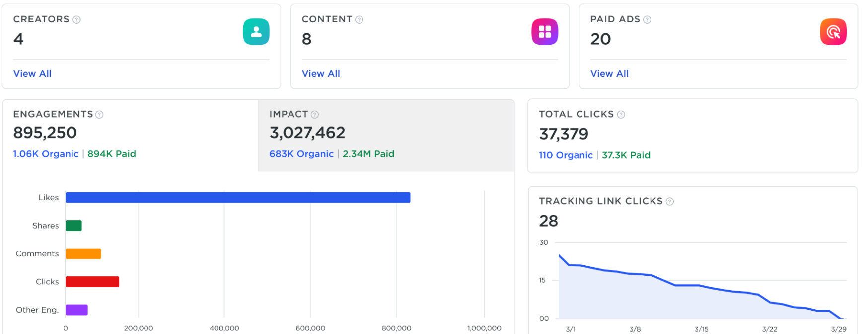Click help icon next to Content

[x=359, y=20]
